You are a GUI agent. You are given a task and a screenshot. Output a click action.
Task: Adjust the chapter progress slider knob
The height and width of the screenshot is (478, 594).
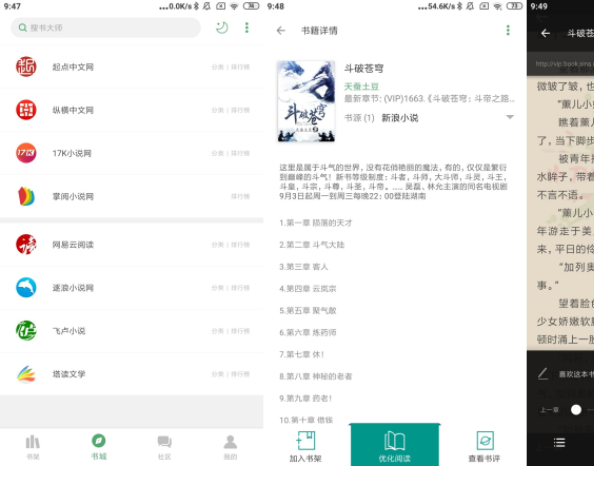(576, 410)
